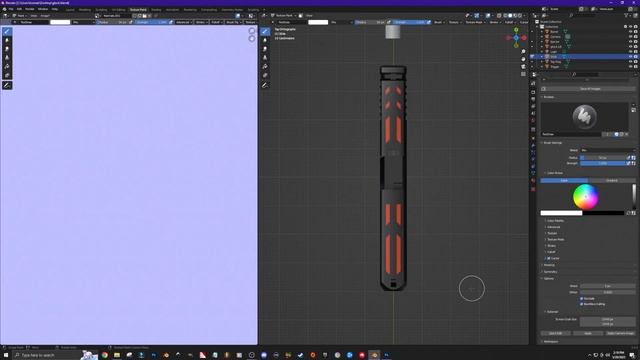Select the Soften tool in the image editor toolbar

coord(7,40)
